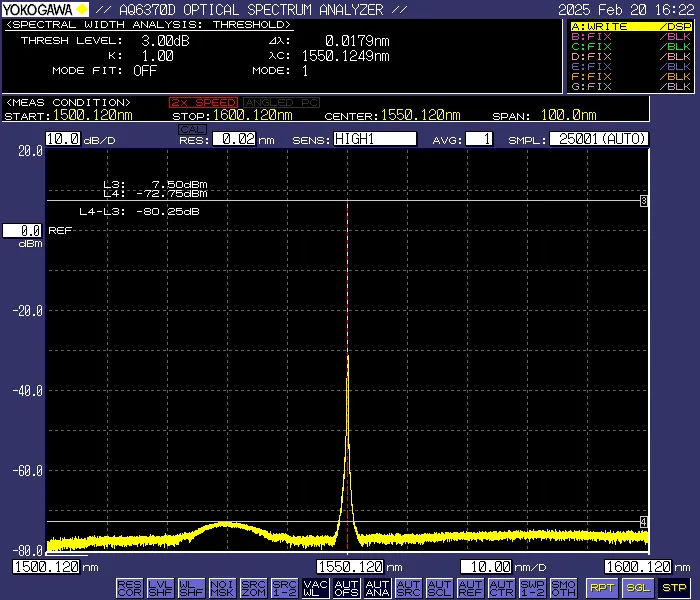Click the NOI MSK noise mask icon
The height and width of the screenshot is (600, 700).
(x=222, y=587)
